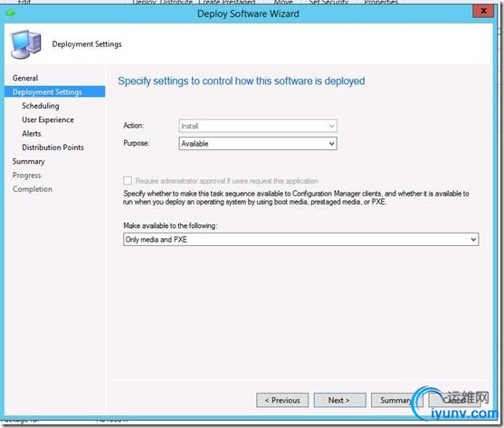Click the Summary button at the bottom

(396, 400)
